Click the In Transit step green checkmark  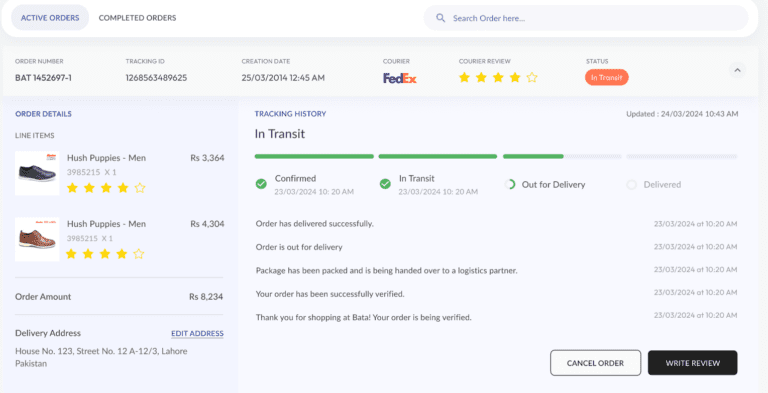pyautogui.click(x=385, y=184)
